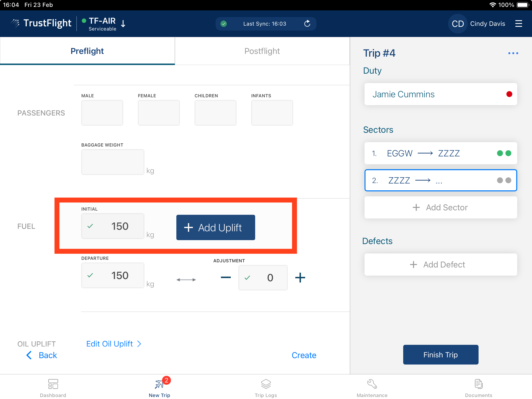Open the hamburger menu
This screenshot has width=532, height=399.
click(518, 24)
